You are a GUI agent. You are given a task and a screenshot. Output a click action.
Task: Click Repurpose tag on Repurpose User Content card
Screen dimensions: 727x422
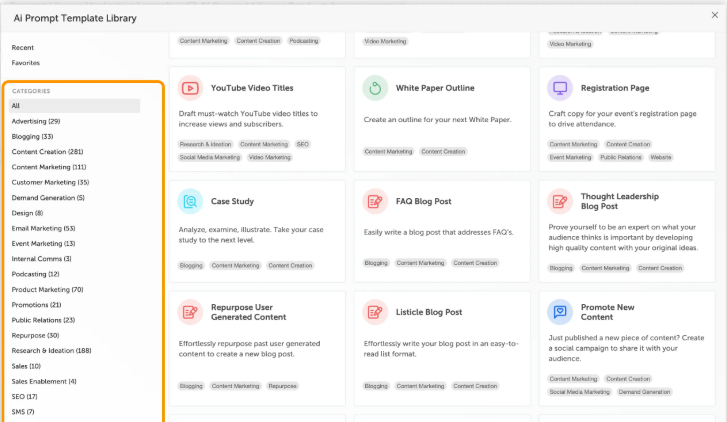coord(282,386)
